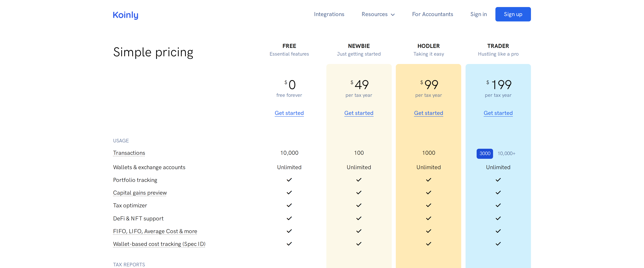Get started with the HODLER plan
The image size is (644, 268).
[428, 113]
